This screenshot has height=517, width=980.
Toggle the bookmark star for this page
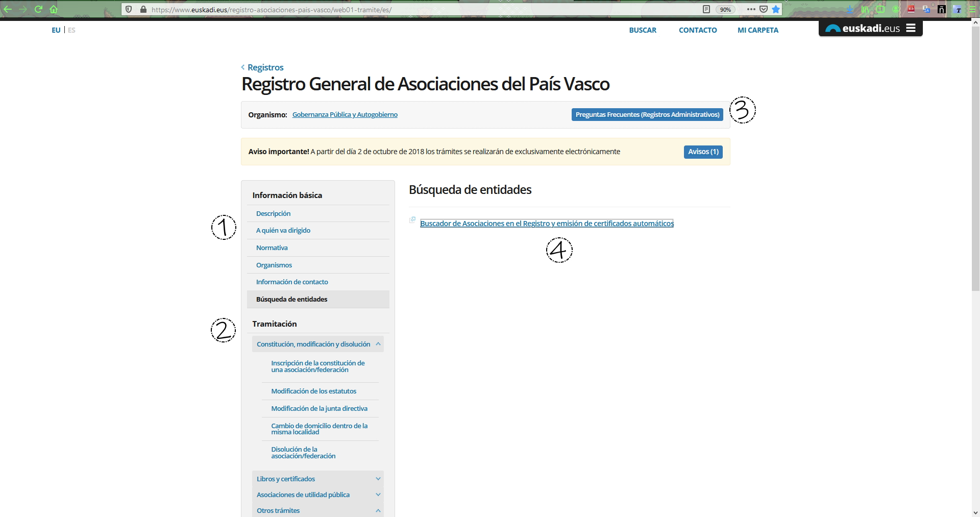pyautogui.click(x=776, y=9)
